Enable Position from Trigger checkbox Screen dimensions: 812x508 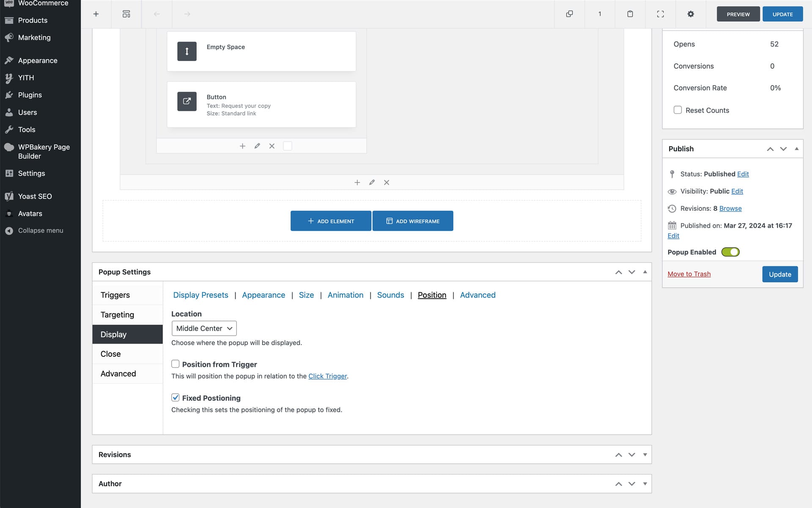tap(175, 364)
